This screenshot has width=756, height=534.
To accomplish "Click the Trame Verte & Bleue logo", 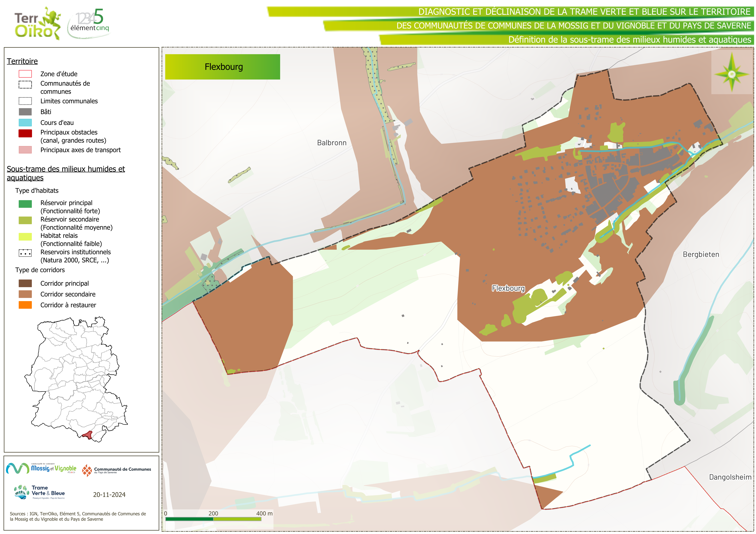I will tap(39, 493).
